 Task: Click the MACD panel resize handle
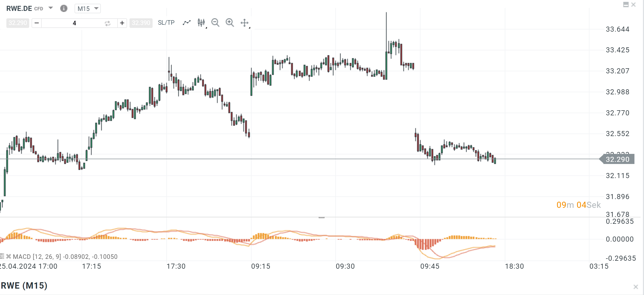click(321, 217)
